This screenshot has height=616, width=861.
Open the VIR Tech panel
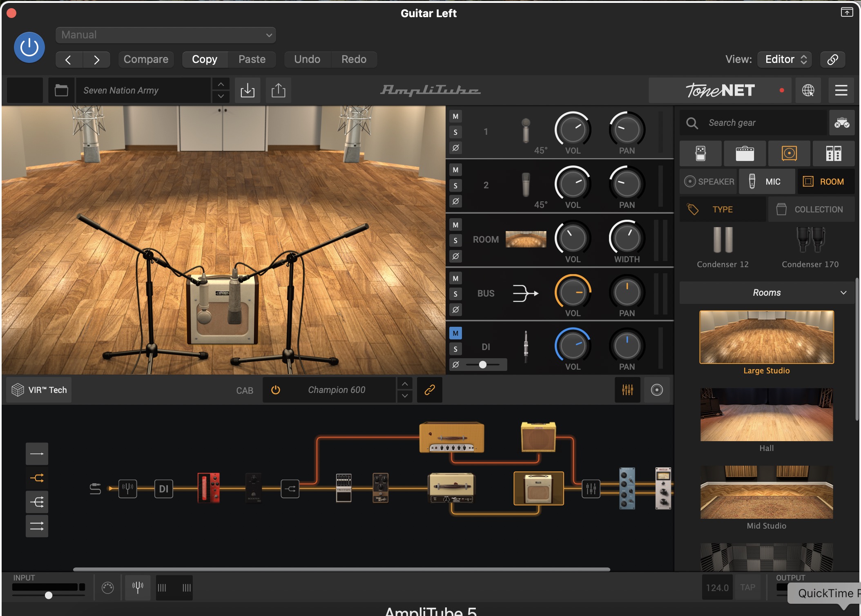coord(39,390)
